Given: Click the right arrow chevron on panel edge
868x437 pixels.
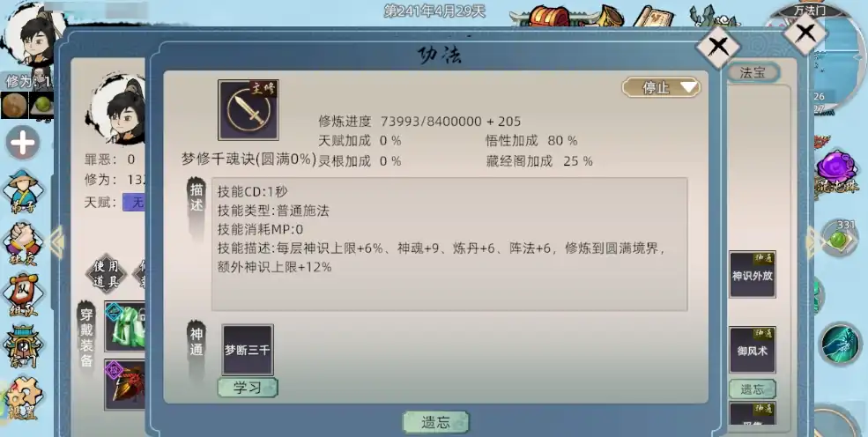Looking at the screenshot, I should point(812,241).
